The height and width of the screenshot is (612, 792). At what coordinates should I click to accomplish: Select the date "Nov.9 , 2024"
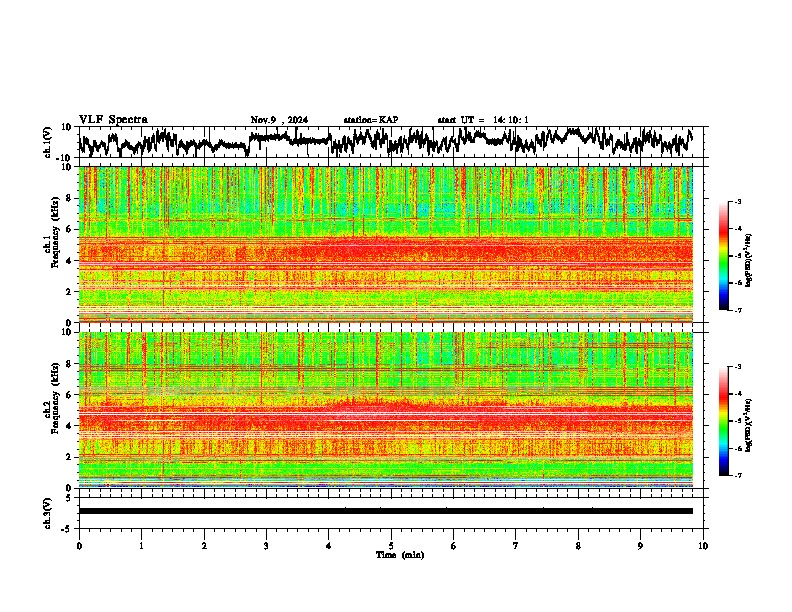tap(279, 120)
